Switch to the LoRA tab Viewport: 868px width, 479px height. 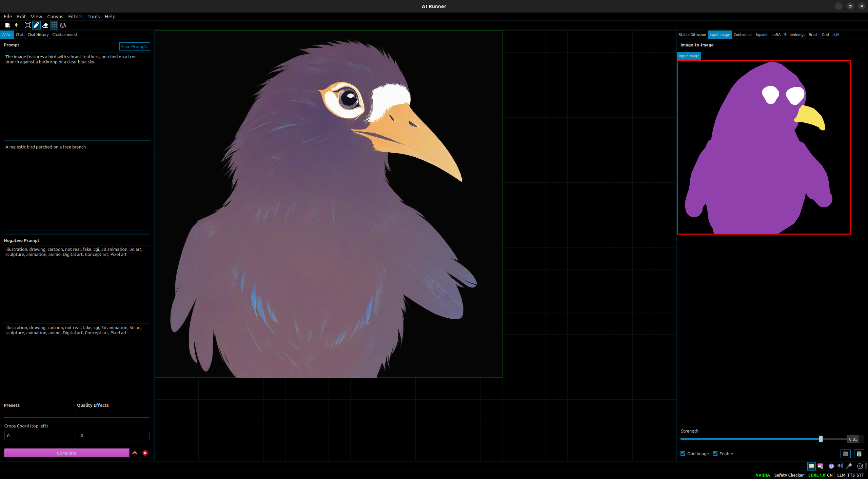776,35
